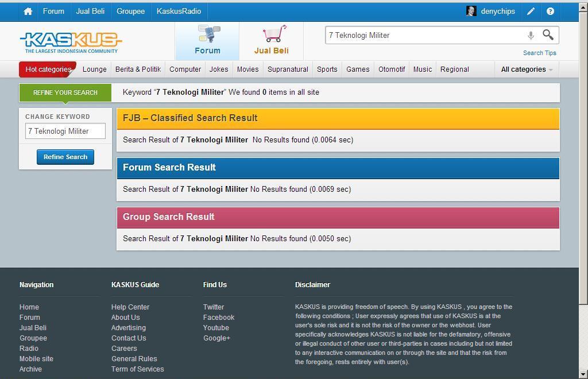Screen dimensions: 588x379
Task: Open Jual Beli in top navigation
Action: tap(90, 11)
